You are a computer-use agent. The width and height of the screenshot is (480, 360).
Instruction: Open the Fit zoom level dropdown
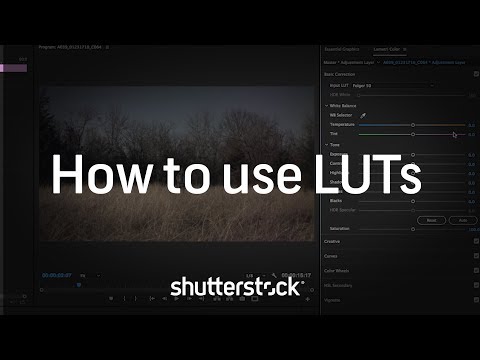(x=90, y=276)
